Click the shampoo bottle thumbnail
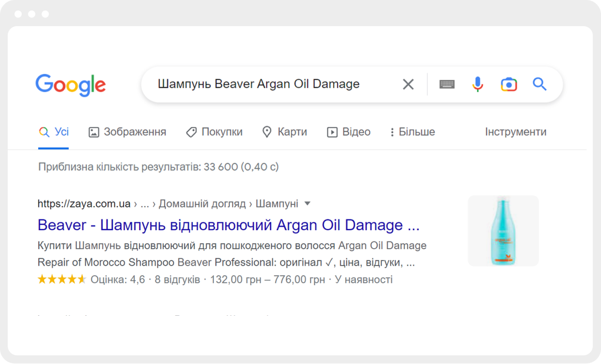 coord(503,231)
